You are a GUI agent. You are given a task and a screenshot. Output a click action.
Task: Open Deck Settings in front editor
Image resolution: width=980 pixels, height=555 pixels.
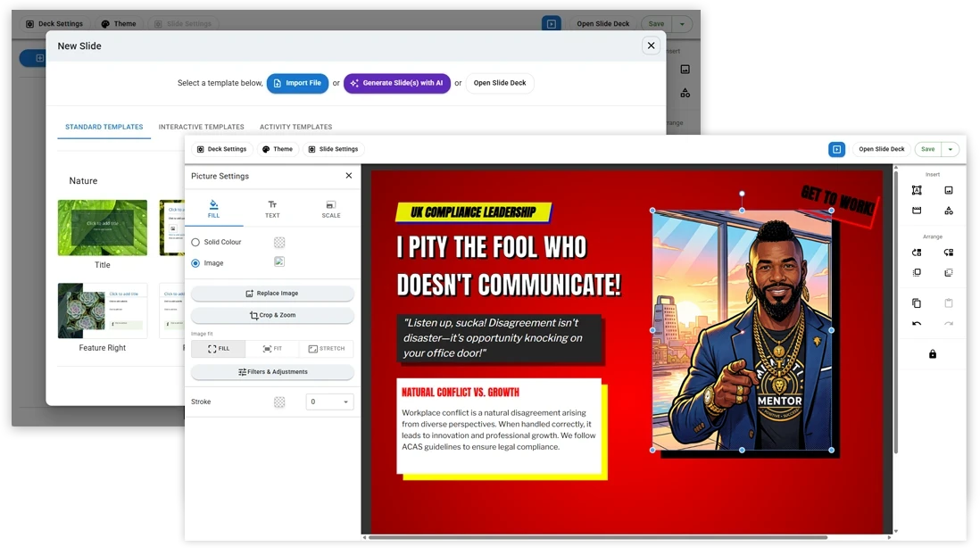(222, 149)
